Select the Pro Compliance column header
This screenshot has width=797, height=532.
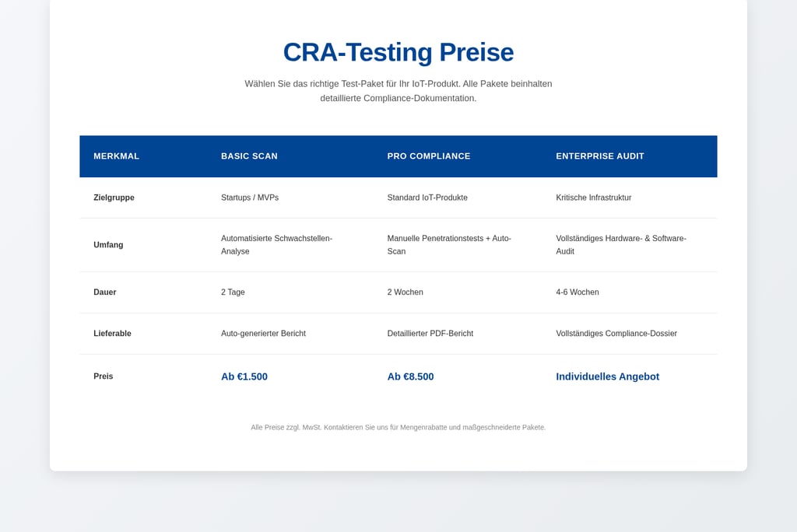(x=429, y=156)
